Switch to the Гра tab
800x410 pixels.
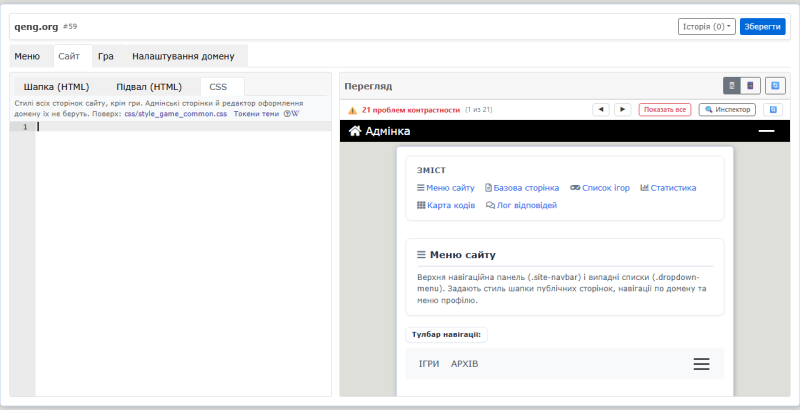(x=106, y=56)
